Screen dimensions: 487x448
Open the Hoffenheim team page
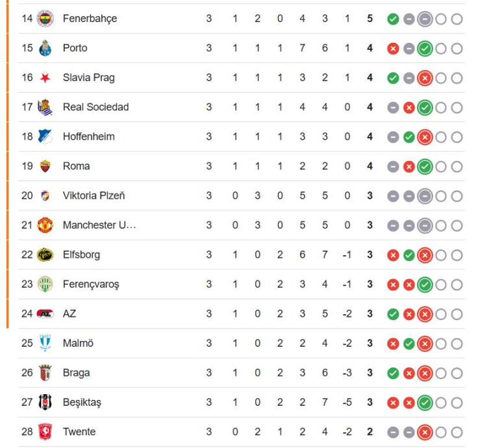point(89,136)
